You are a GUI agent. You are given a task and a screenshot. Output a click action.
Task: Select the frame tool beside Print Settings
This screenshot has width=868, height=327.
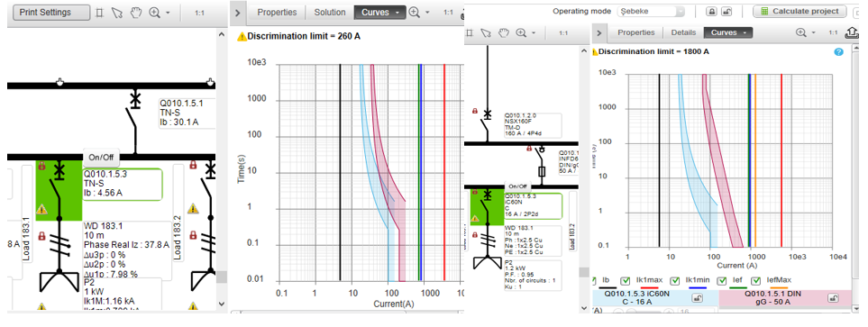[x=100, y=13]
